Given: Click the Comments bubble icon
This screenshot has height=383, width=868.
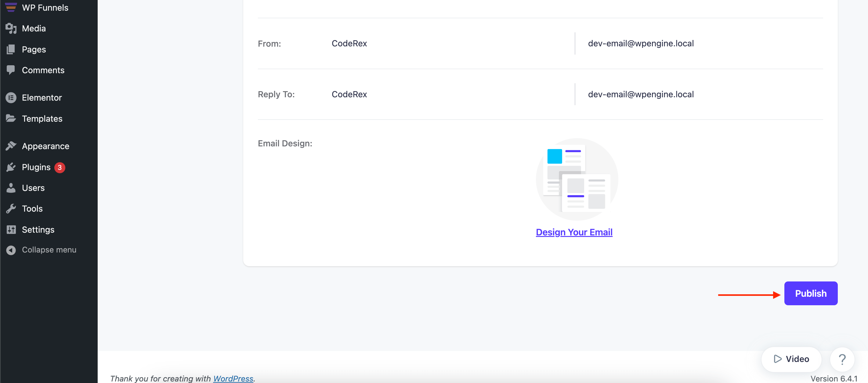Looking at the screenshot, I should 11,70.
